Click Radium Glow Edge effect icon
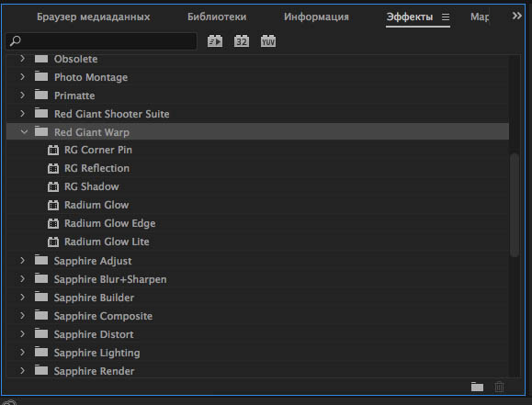The height and width of the screenshot is (405, 532). [53, 223]
